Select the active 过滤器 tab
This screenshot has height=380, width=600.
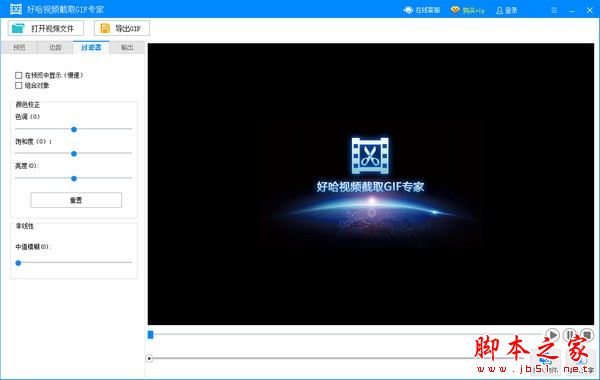[x=91, y=47]
